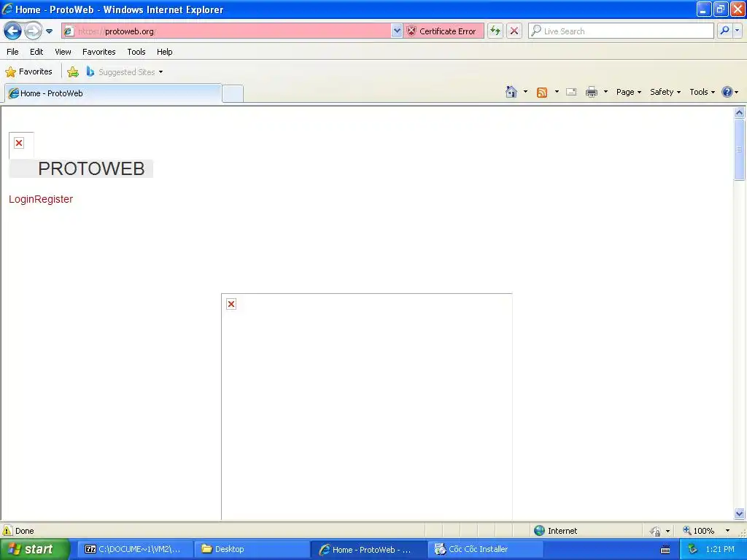Open the Favorites center star button
The width and height of the screenshot is (747, 560).
pyautogui.click(x=28, y=72)
